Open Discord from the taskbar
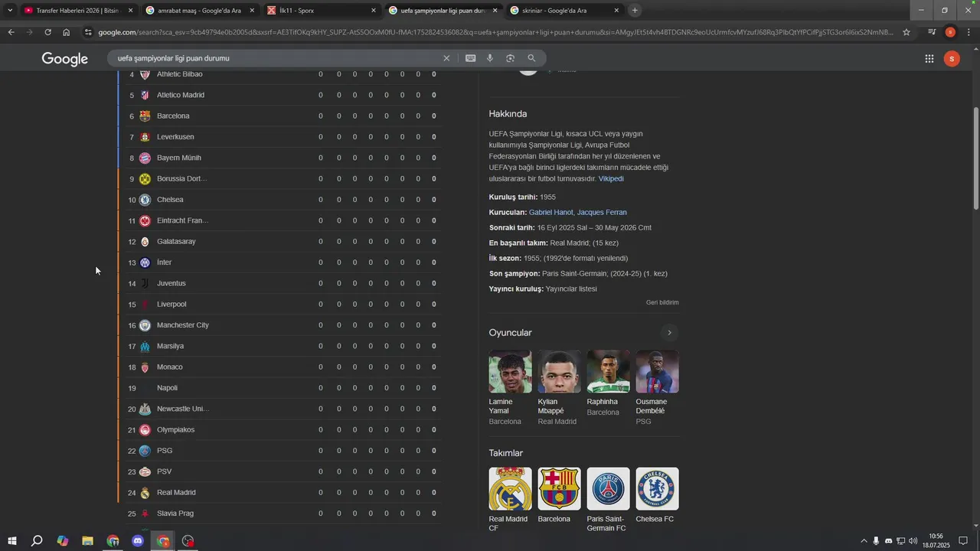This screenshot has height=551, width=980. pos(138,541)
